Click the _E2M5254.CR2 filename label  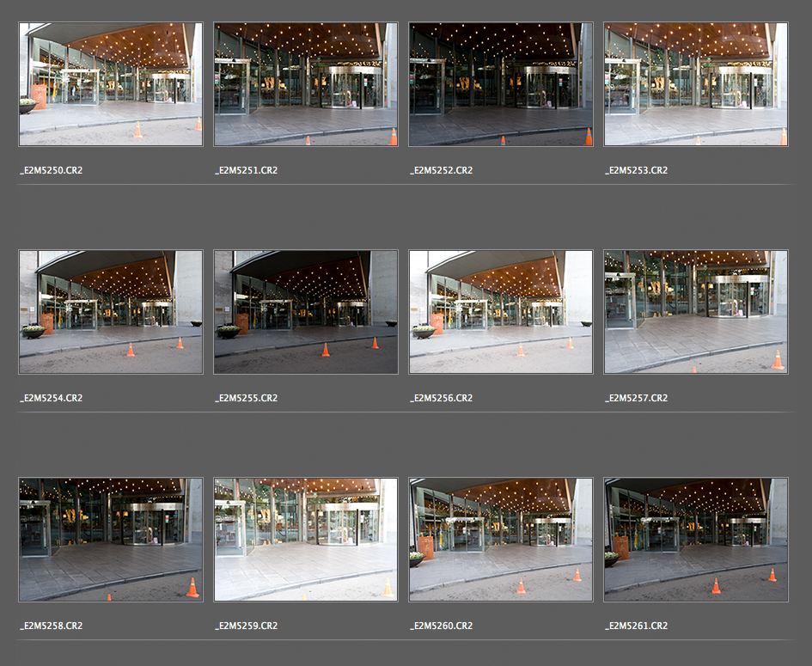[51, 398]
